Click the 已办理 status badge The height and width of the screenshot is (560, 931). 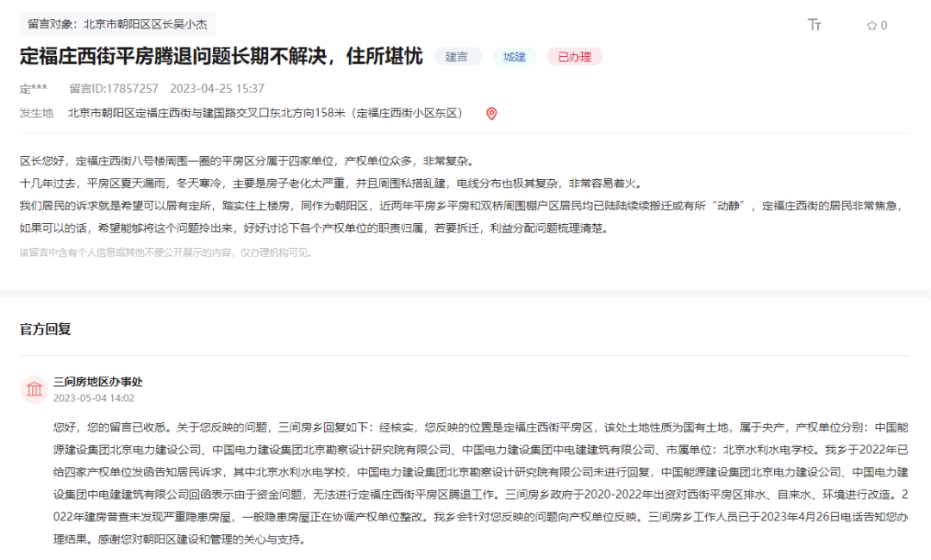tap(574, 57)
